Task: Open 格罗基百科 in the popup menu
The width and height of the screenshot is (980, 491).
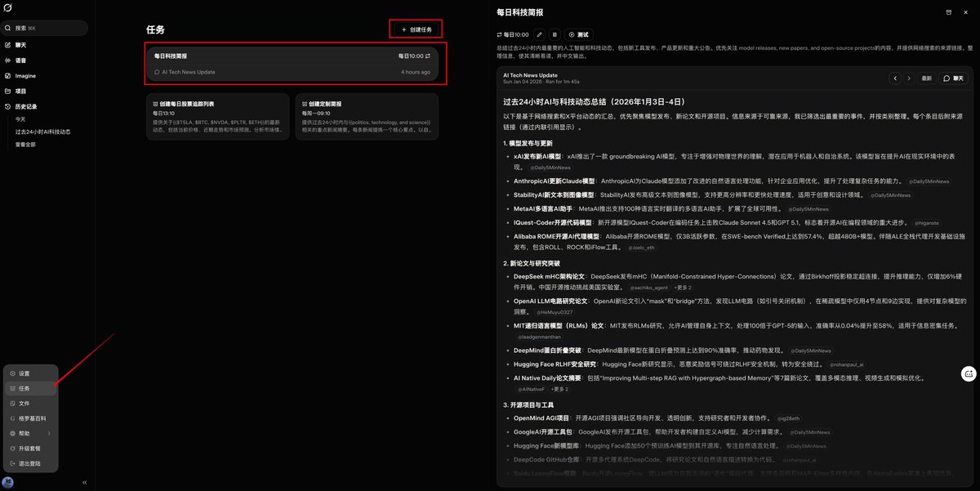Action: [x=29, y=418]
